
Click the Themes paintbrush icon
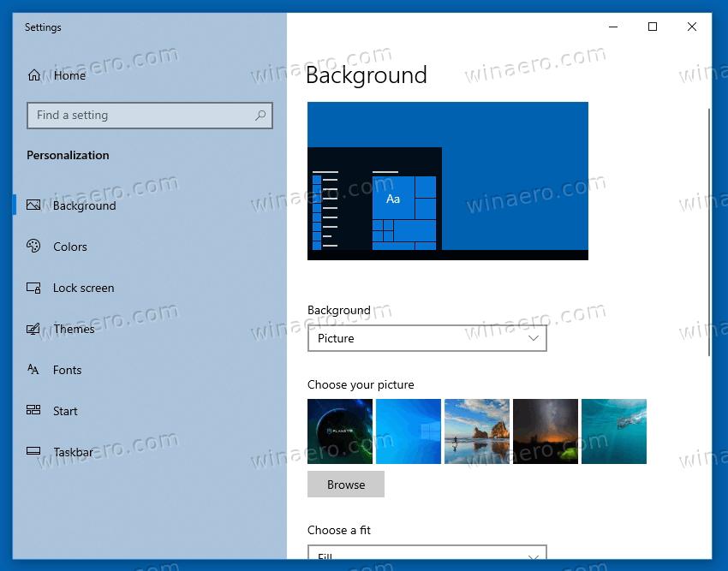click(34, 329)
